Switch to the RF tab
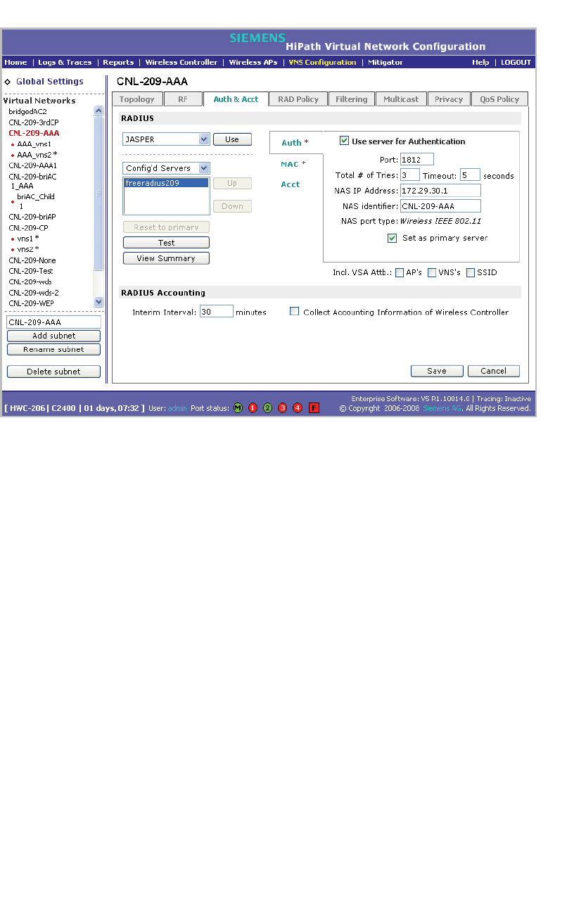 (x=184, y=99)
